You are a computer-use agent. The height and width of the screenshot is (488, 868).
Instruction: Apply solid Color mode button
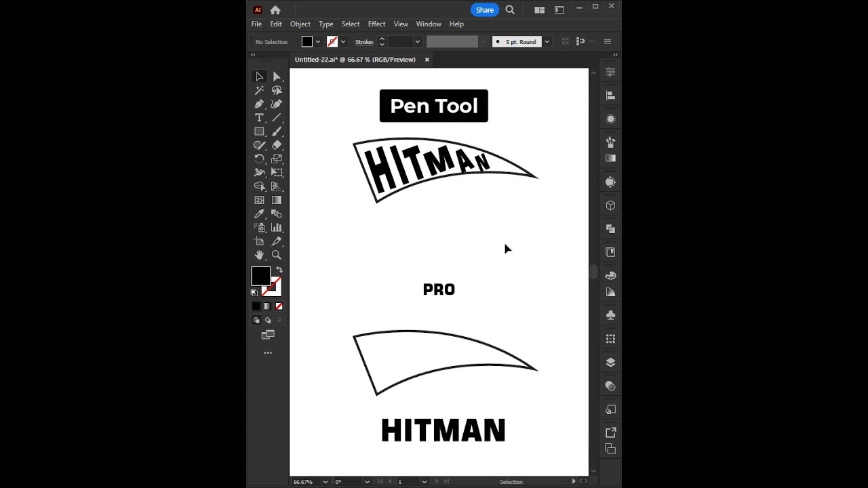point(256,306)
